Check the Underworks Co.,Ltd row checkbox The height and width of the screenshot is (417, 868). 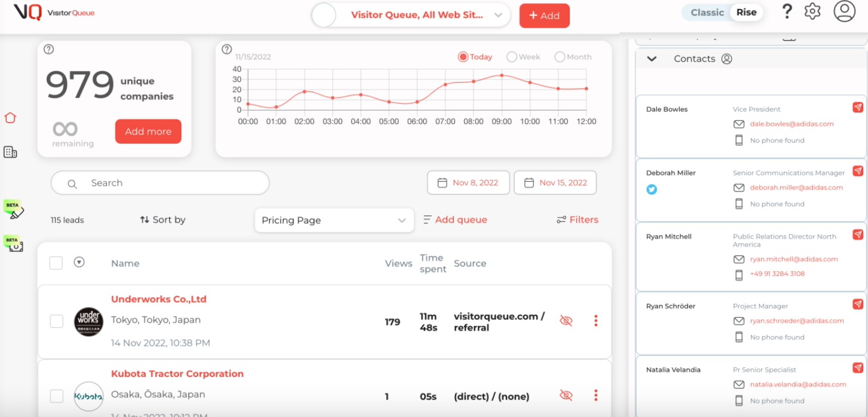[56, 321]
